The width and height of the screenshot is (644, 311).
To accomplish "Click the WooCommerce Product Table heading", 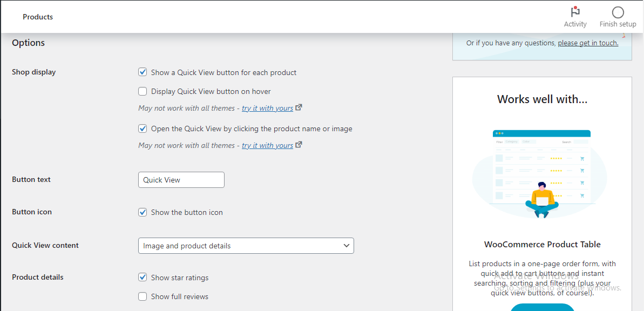I will point(542,244).
